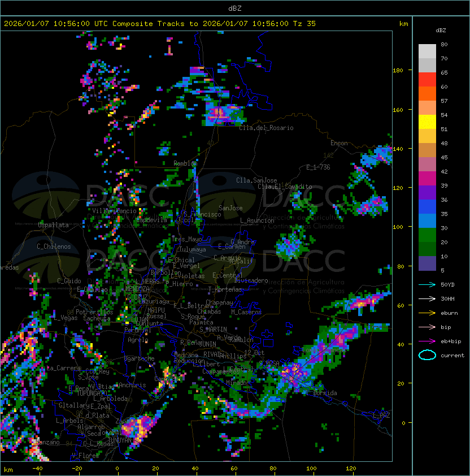Click the yellow eburn arrow legend icon

pos(427,313)
